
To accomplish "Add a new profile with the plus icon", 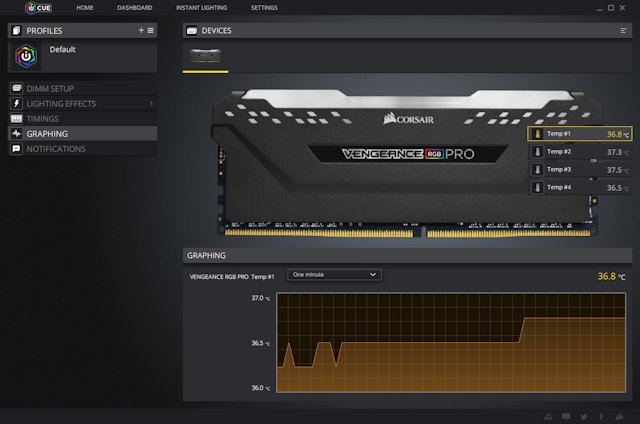I will (141, 30).
